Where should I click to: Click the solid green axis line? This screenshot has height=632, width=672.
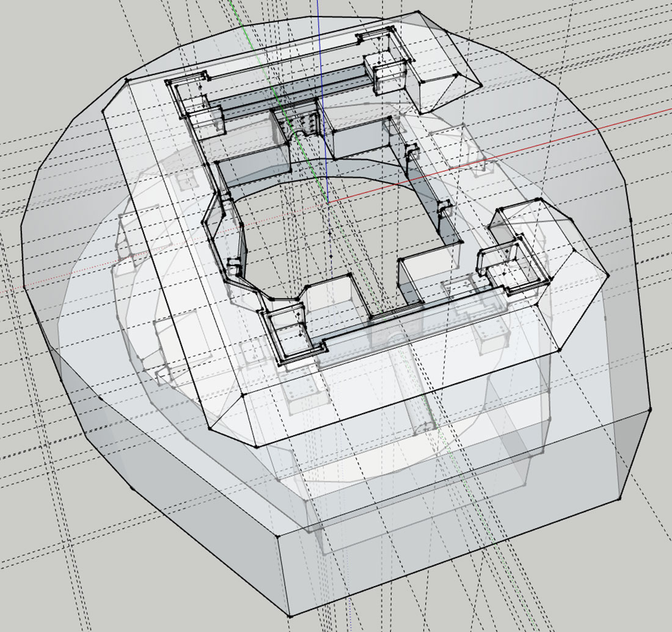click(279, 101)
